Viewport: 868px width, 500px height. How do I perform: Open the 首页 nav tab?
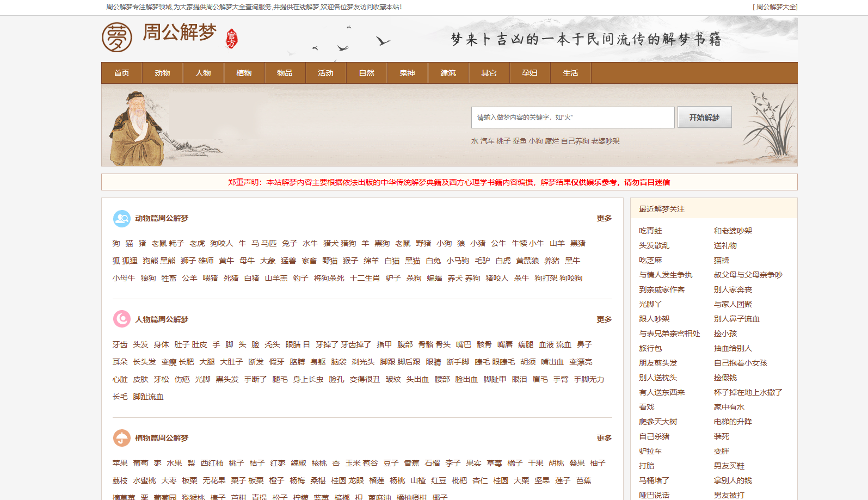pyautogui.click(x=122, y=73)
